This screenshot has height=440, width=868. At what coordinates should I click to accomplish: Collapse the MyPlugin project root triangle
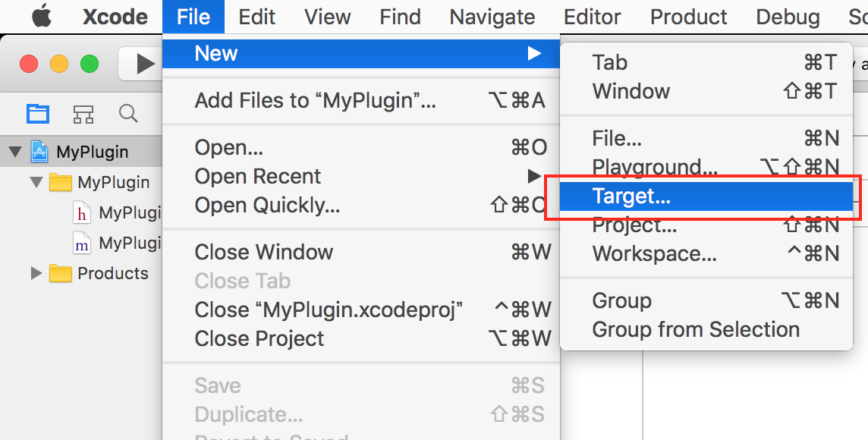[15, 152]
